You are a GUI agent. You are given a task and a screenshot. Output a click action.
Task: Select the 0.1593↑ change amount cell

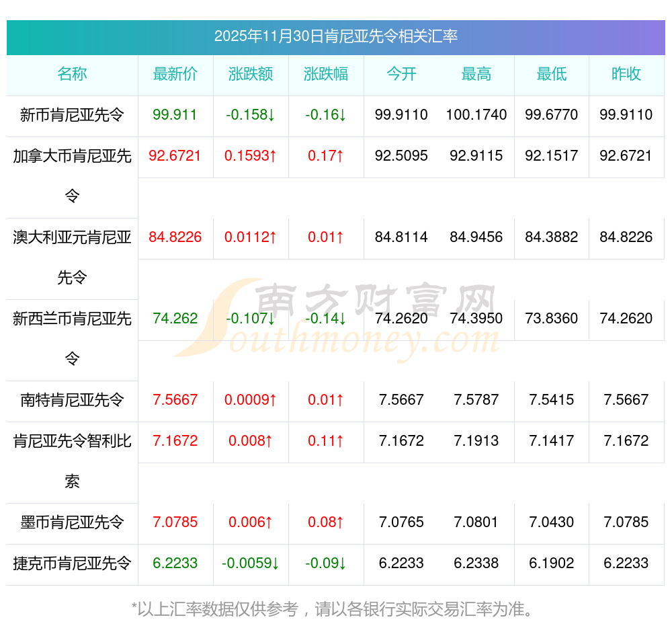[251, 156]
